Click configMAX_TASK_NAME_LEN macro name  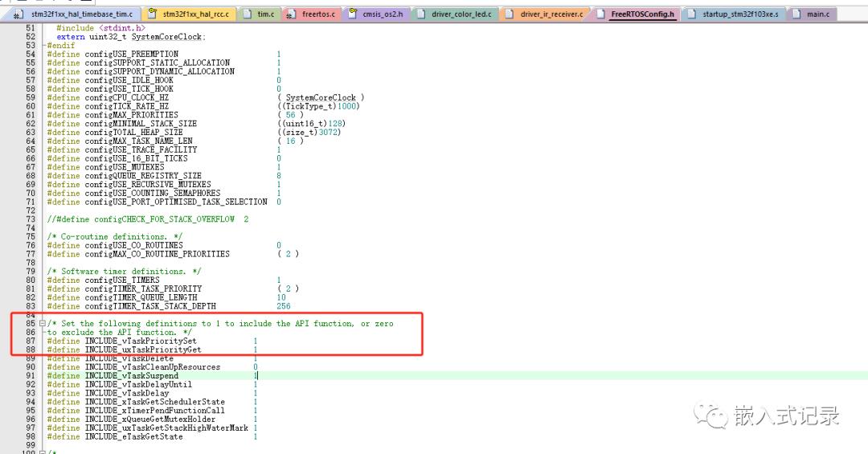click(138, 141)
